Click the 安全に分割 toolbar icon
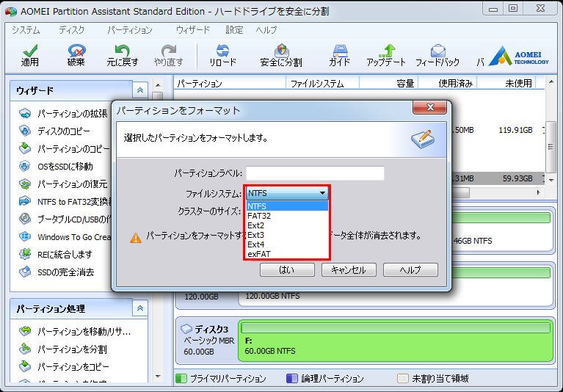Image resolution: width=563 pixels, height=392 pixels. [x=281, y=55]
